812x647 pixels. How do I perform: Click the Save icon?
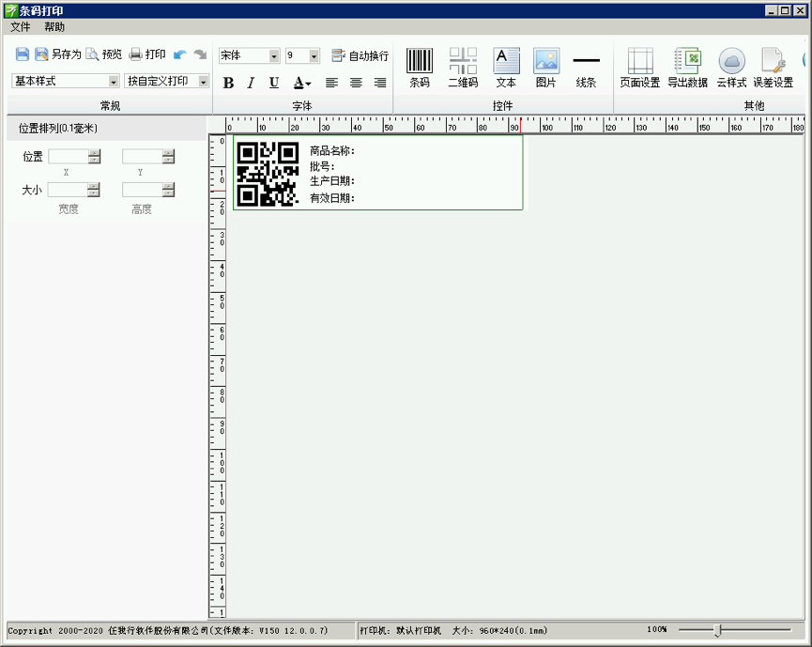[23, 54]
